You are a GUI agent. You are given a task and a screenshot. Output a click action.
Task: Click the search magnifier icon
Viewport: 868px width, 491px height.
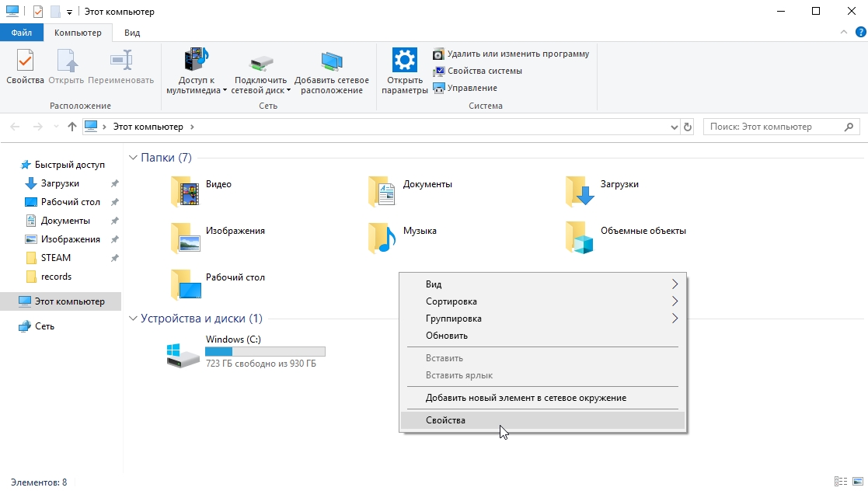[x=849, y=127]
